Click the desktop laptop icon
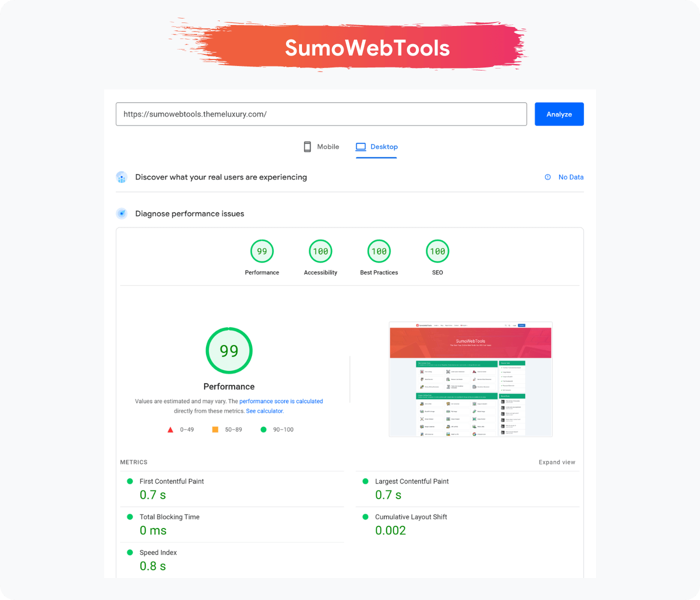 [x=361, y=147]
